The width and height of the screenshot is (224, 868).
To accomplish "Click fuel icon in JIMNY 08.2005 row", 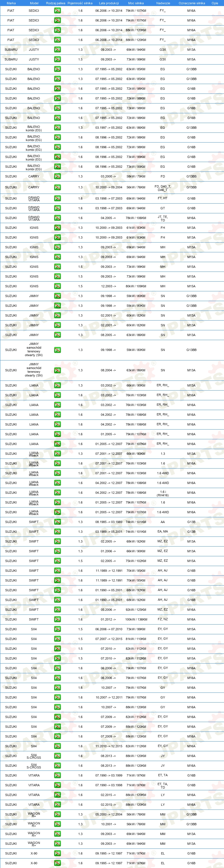I will 57,335.
